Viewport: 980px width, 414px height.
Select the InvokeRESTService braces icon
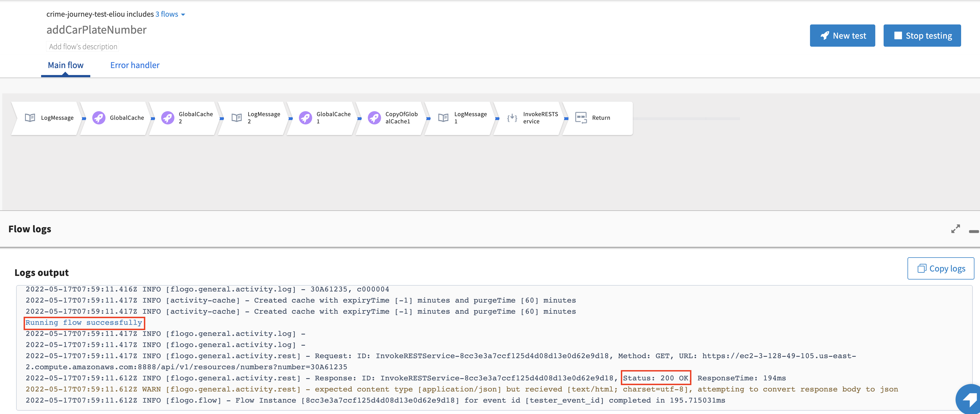512,118
